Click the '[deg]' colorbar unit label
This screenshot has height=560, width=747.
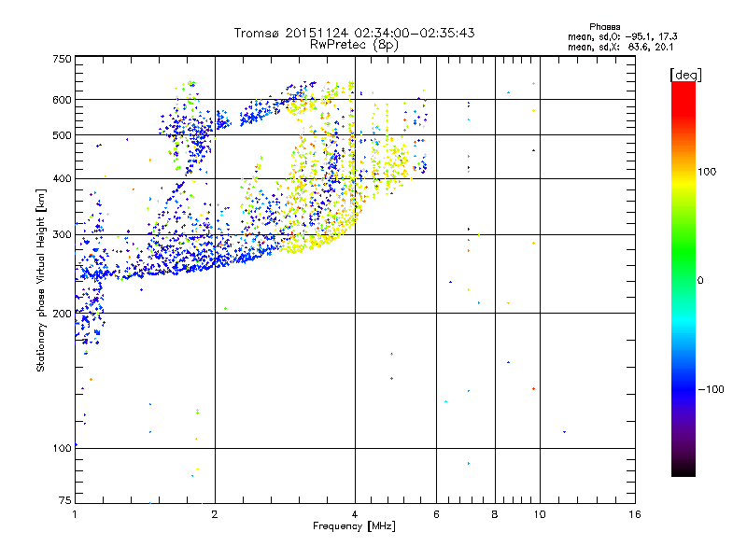coord(685,75)
